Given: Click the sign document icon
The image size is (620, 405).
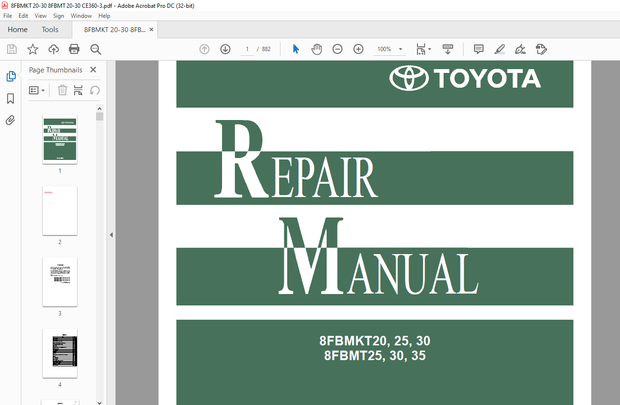Looking at the screenshot, I should pos(520,49).
